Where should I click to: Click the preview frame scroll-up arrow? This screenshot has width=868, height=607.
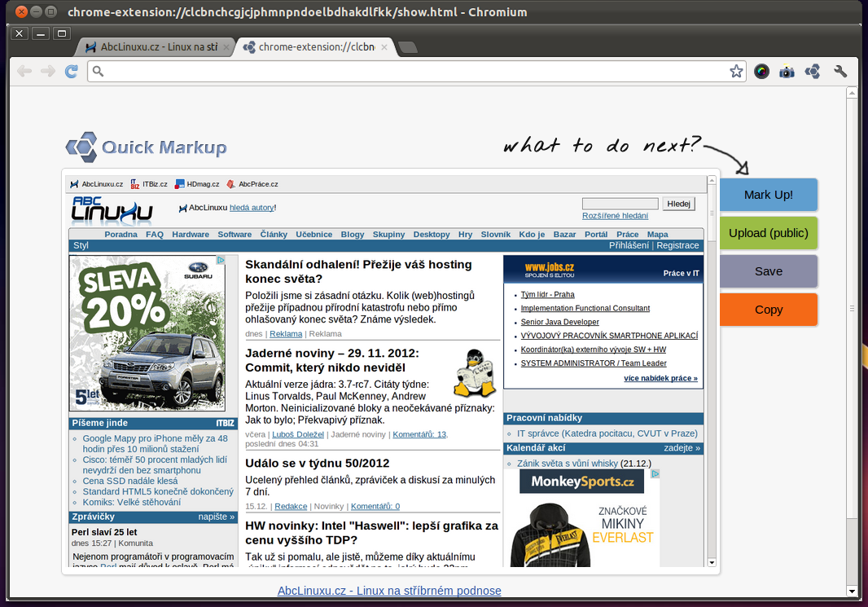coord(712,181)
